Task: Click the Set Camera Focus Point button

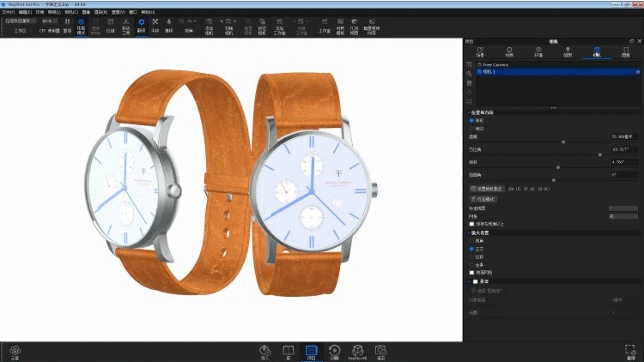Action: point(487,189)
